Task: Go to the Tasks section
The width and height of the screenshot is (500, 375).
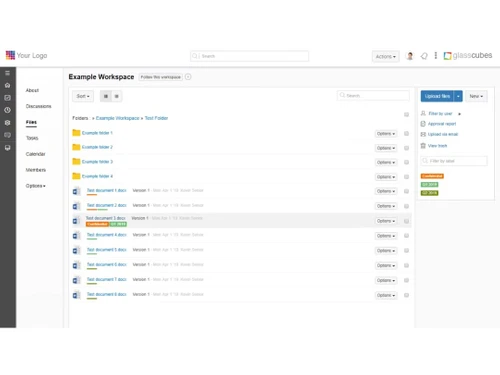Action: (x=32, y=138)
